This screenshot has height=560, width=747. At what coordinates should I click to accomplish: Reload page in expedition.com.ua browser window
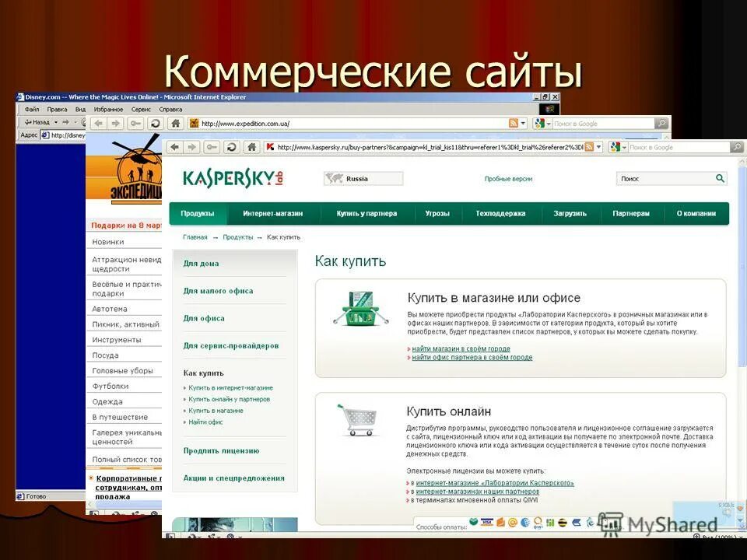coord(155,124)
